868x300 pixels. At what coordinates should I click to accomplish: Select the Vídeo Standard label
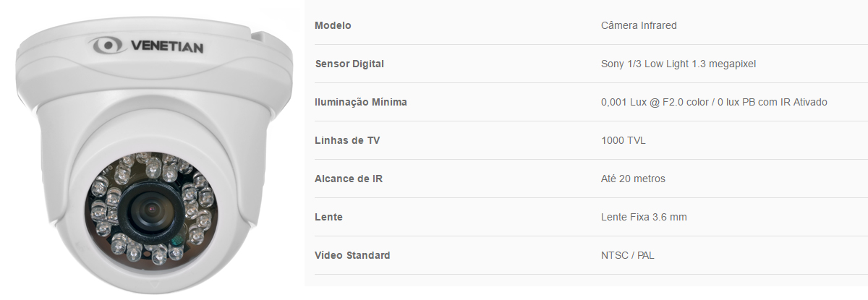[x=352, y=255]
